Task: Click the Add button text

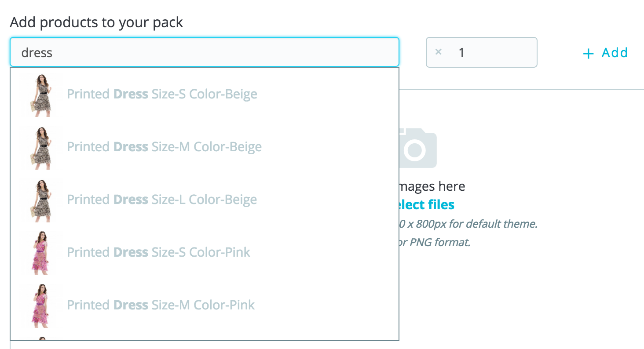Action: point(615,53)
